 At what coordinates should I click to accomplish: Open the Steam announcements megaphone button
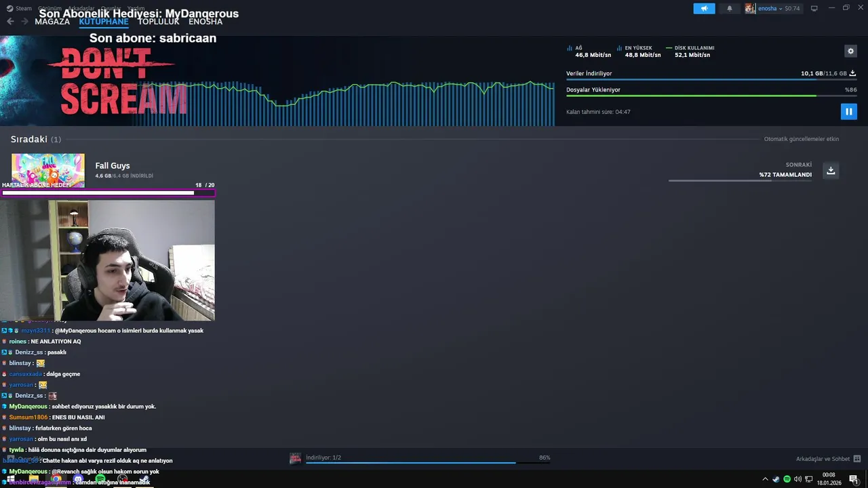[704, 8]
